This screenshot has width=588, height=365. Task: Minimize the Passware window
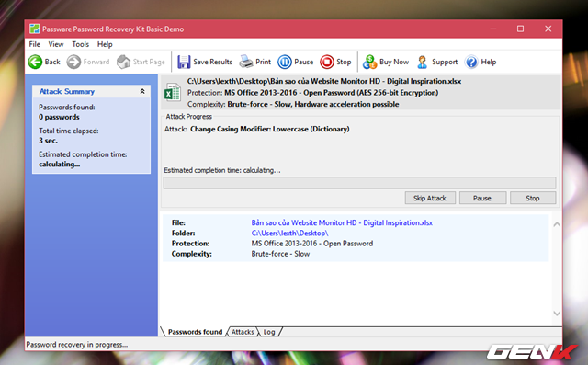coord(493,29)
